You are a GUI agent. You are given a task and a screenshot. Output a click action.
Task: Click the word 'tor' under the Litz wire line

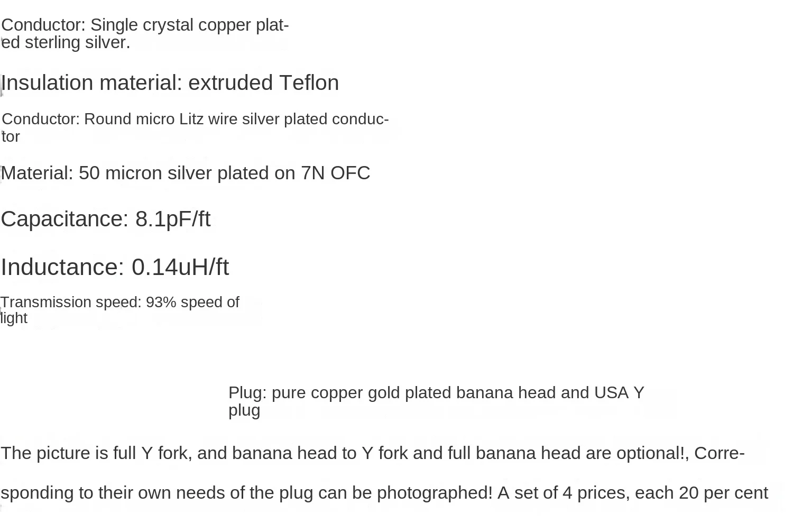11,136
